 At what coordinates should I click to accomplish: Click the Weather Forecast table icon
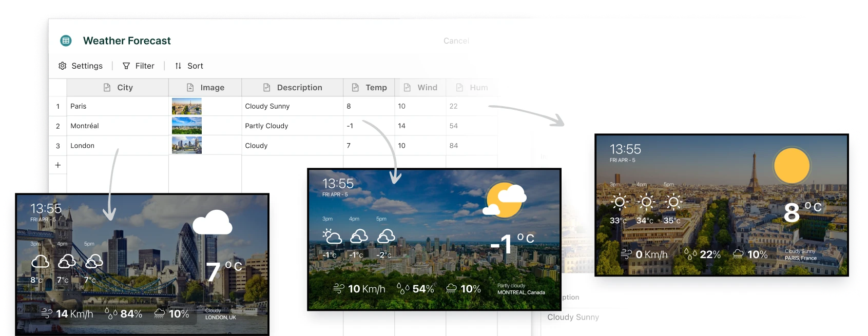pyautogui.click(x=66, y=41)
